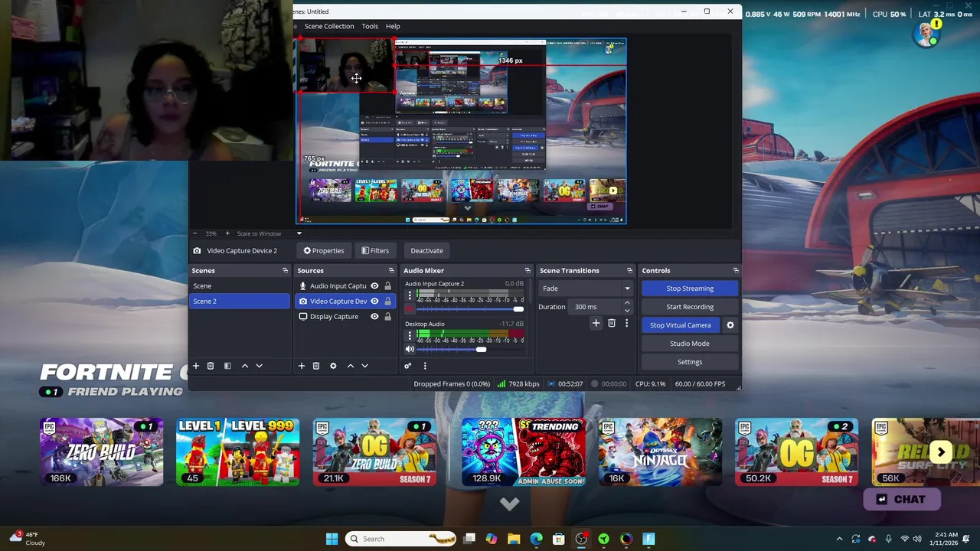Add a new scene with plus icon
Image resolution: width=980 pixels, height=551 pixels.
[195, 366]
